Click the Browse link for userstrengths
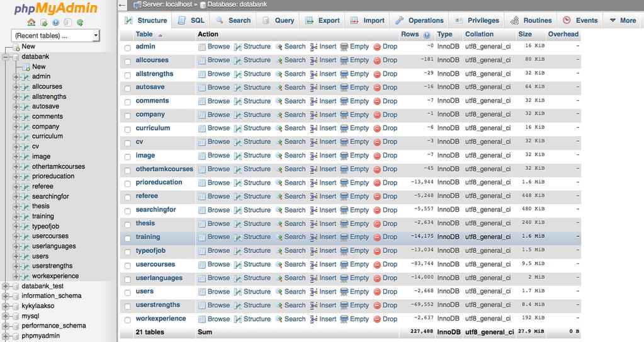Screen dimensions: 644x342 coord(218,305)
